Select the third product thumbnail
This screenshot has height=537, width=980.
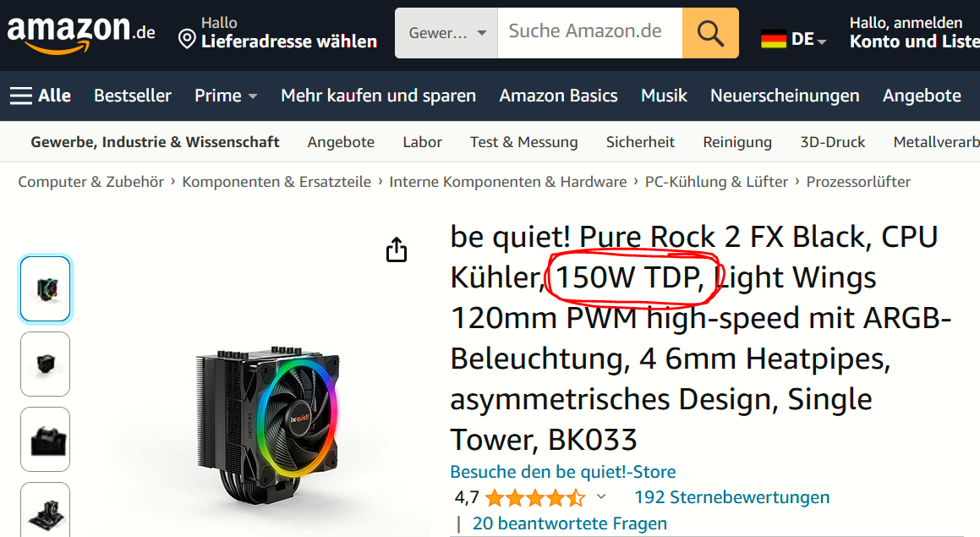click(x=45, y=440)
